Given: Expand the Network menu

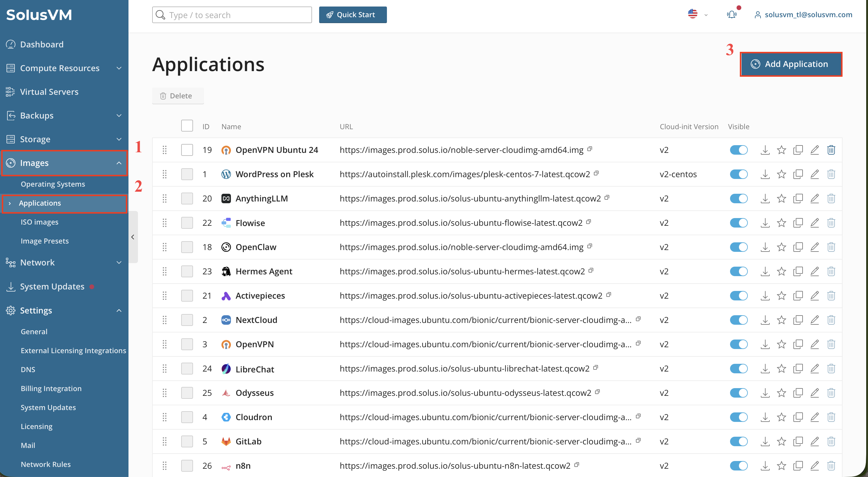Looking at the screenshot, I should pyautogui.click(x=64, y=262).
